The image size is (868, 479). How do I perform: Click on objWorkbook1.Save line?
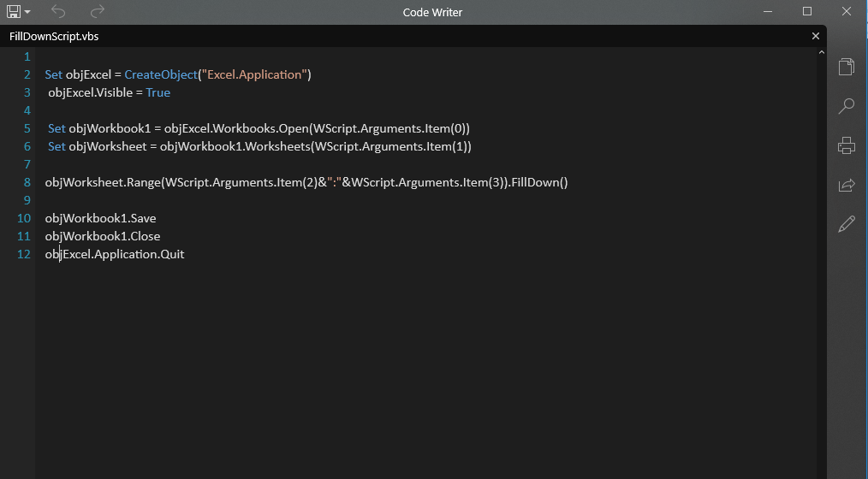pos(100,218)
